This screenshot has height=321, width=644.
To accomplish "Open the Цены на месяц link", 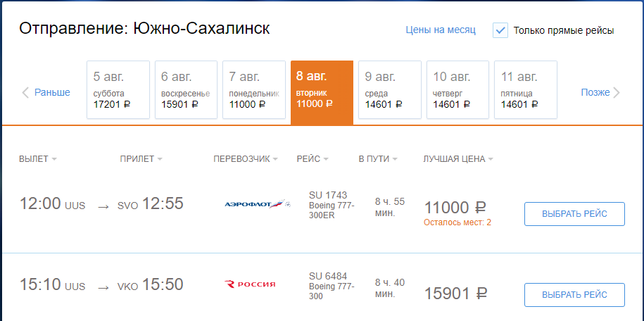I will [x=441, y=30].
